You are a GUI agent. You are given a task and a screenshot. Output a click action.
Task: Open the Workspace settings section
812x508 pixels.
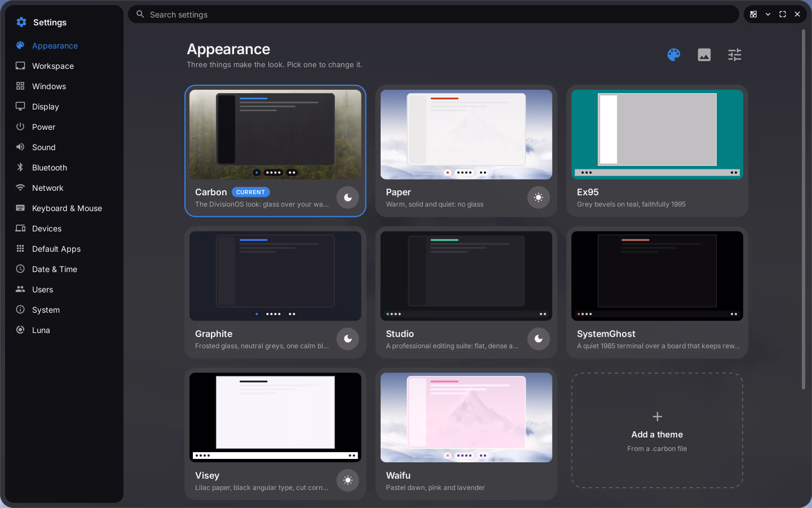click(x=64, y=66)
